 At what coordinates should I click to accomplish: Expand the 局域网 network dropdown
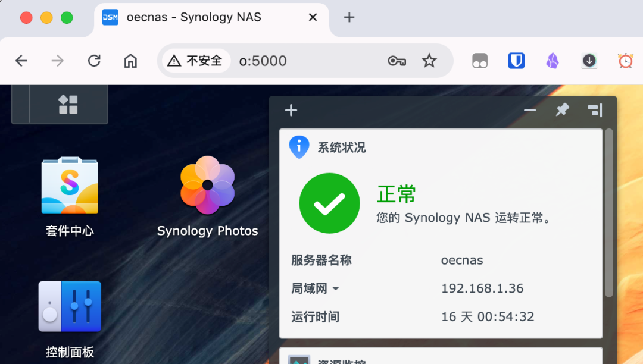tap(337, 288)
